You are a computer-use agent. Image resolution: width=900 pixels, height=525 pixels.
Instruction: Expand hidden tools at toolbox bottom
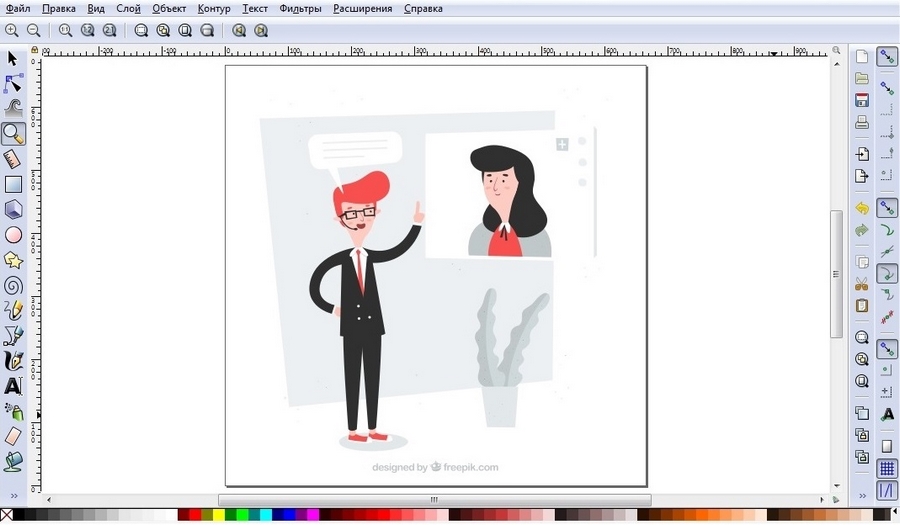tap(13, 495)
